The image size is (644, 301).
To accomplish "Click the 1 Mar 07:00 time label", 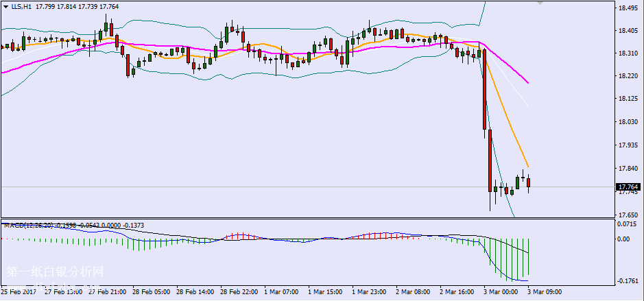I will [282, 292].
